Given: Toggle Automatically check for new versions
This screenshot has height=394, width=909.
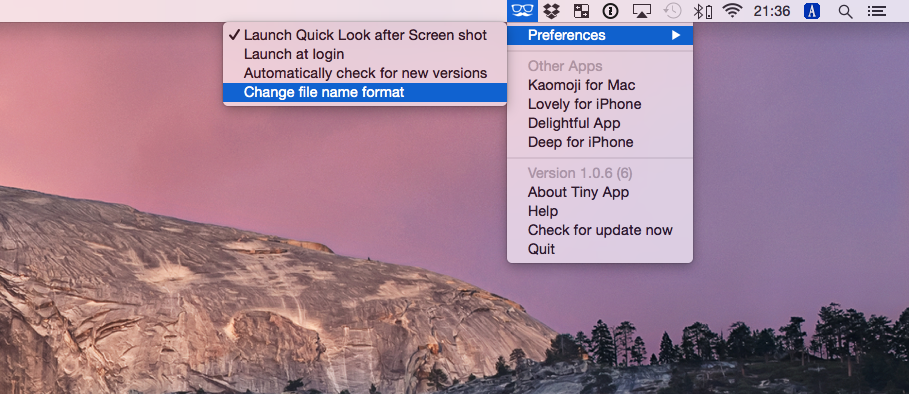Looking at the screenshot, I should [365, 74].
